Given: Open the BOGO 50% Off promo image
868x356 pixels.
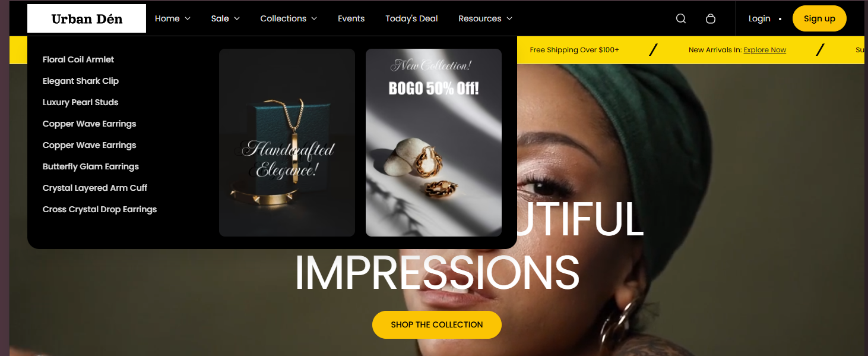Looking at the screenshot, I should point(433,143).
